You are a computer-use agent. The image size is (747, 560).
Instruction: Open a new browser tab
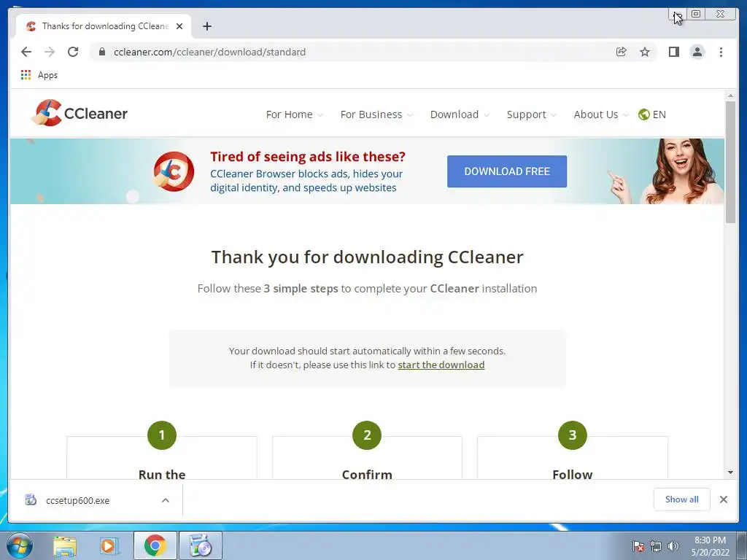pos(206,26)
